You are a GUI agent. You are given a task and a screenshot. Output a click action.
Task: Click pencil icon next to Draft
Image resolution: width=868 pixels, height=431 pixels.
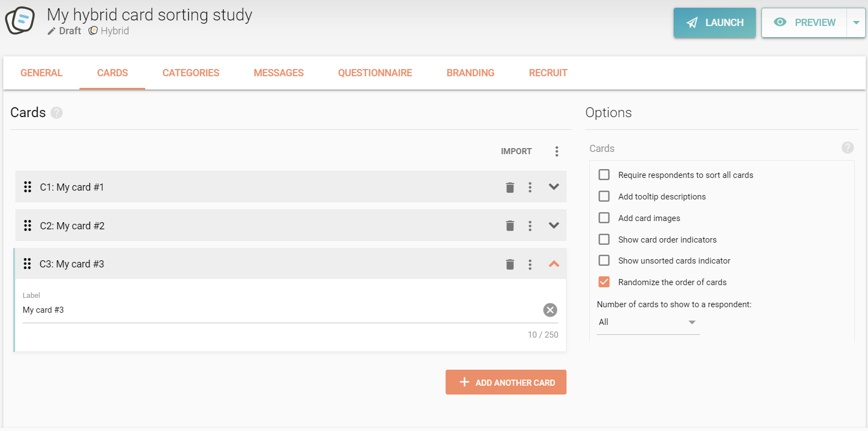(51, 31)
